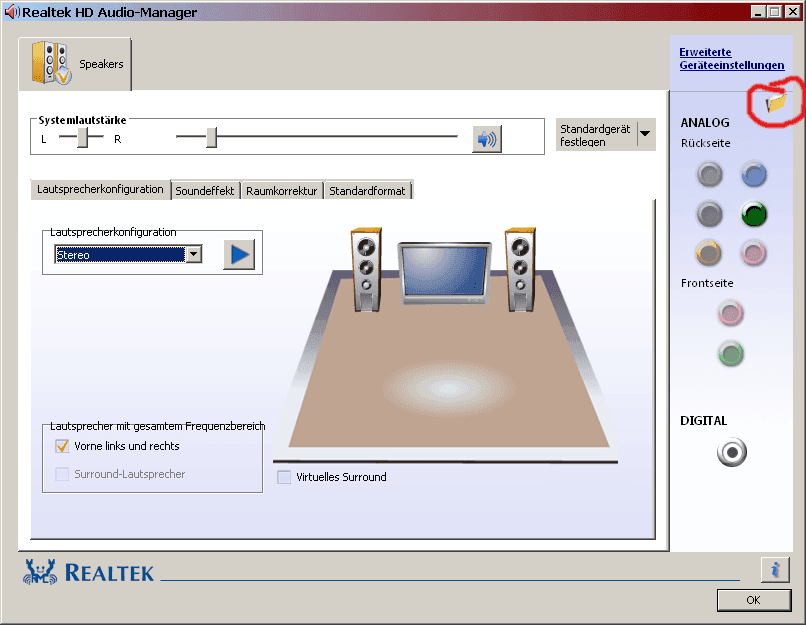Click the monitor in the room illustration

pyautogui.click(x=445, y=272)
